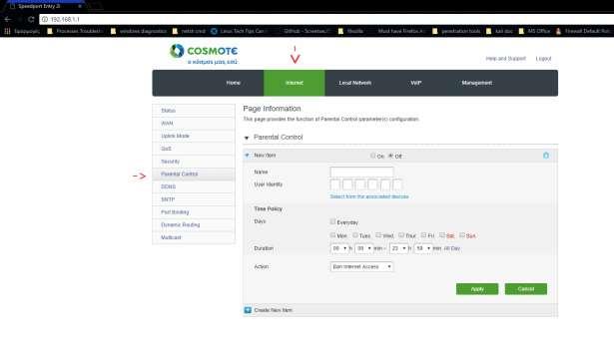Select the Off radio button

(390, 156)
